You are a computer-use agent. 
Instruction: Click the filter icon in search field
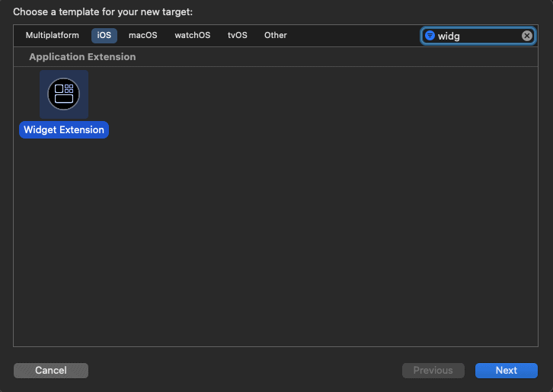pos(430,36)
